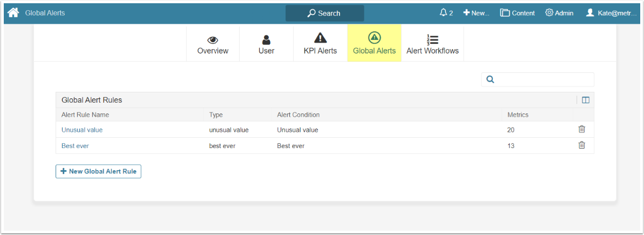Open the Kate user account menu
The height and width of the screenshot is (235, 644).
point(611,13)
